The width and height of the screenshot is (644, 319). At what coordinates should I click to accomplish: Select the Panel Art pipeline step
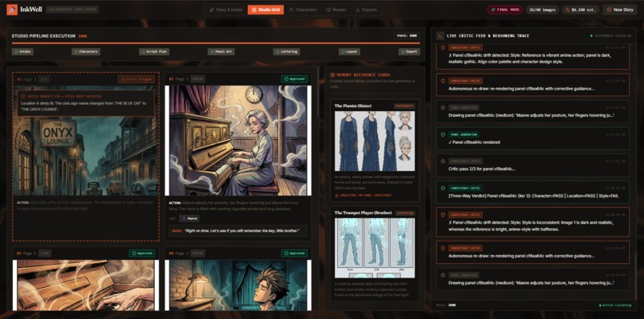pos(221,52)
